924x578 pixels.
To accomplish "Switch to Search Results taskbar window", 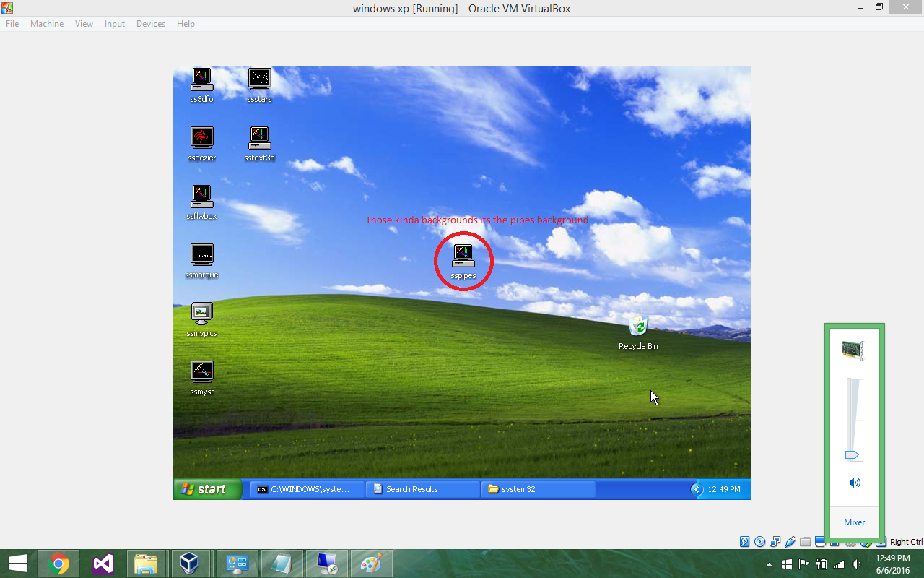I will click(x=422, y=489).
